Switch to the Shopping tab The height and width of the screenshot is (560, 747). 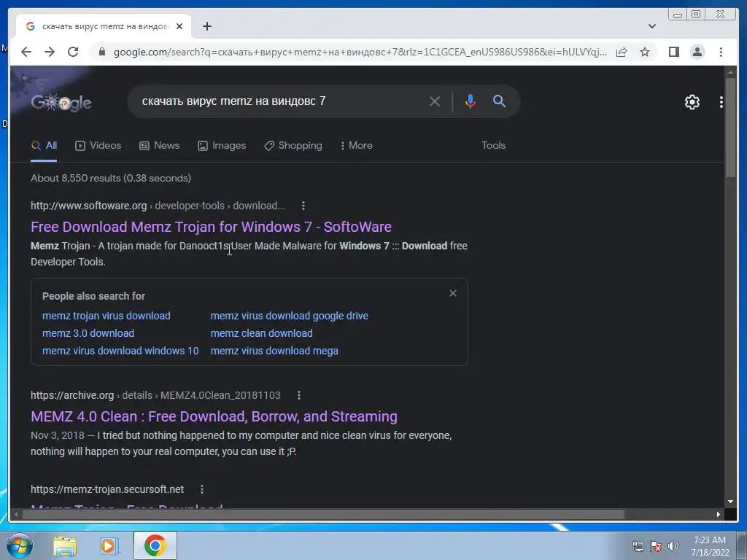293,146
